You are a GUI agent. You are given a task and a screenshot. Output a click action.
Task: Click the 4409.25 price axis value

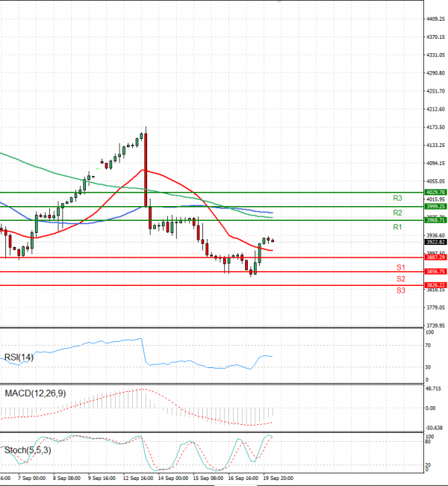pos(435,19)
